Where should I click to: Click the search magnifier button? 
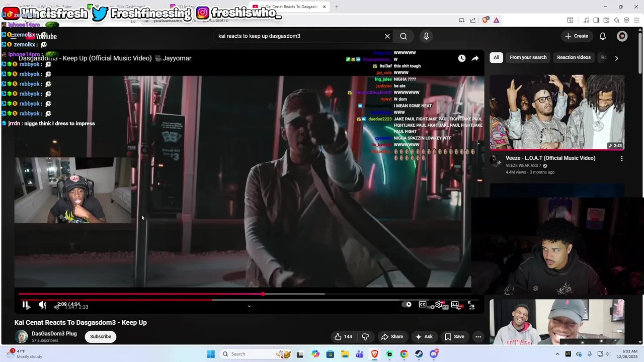point(404,36)
